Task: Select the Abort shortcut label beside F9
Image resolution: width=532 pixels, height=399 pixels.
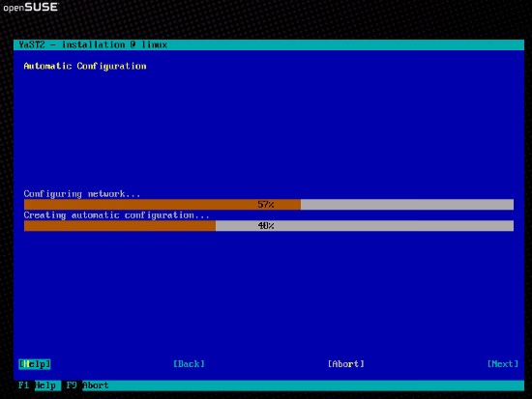Action: click(x=96, y=385)
